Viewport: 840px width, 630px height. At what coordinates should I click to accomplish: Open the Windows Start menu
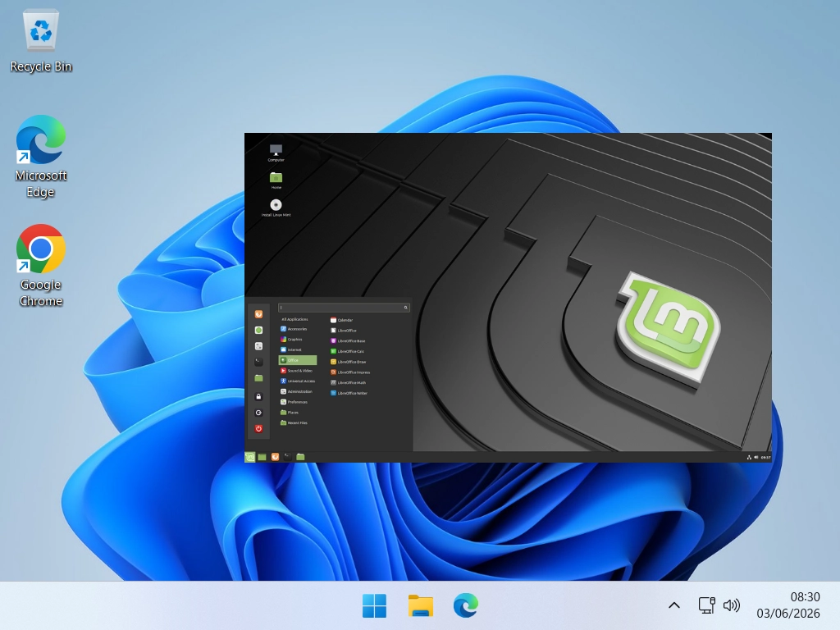(x=374, y=606)
